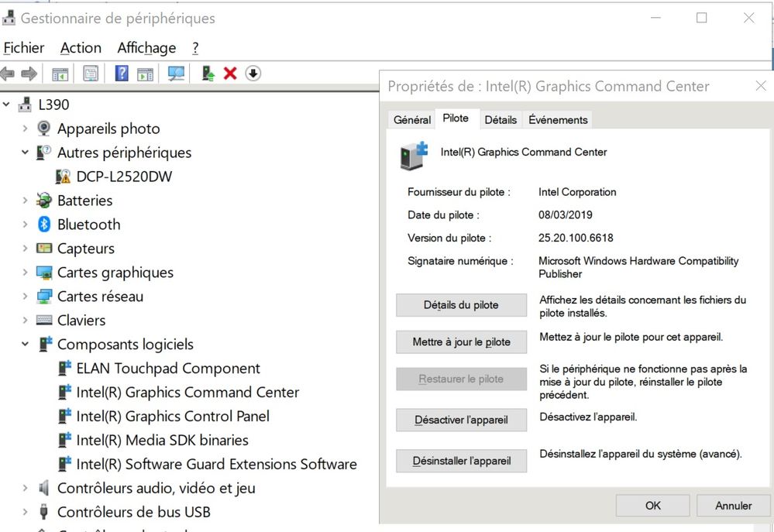Click the Cartes réseau network icon
The height and width of the screenshot is (532, 774).
(x=44, y=296)
